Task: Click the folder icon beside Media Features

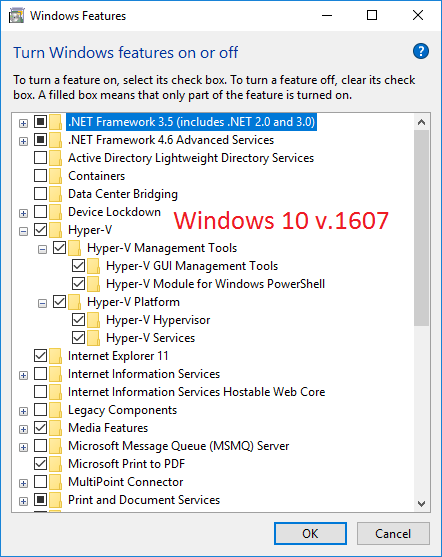Action: tap(55, 428)
